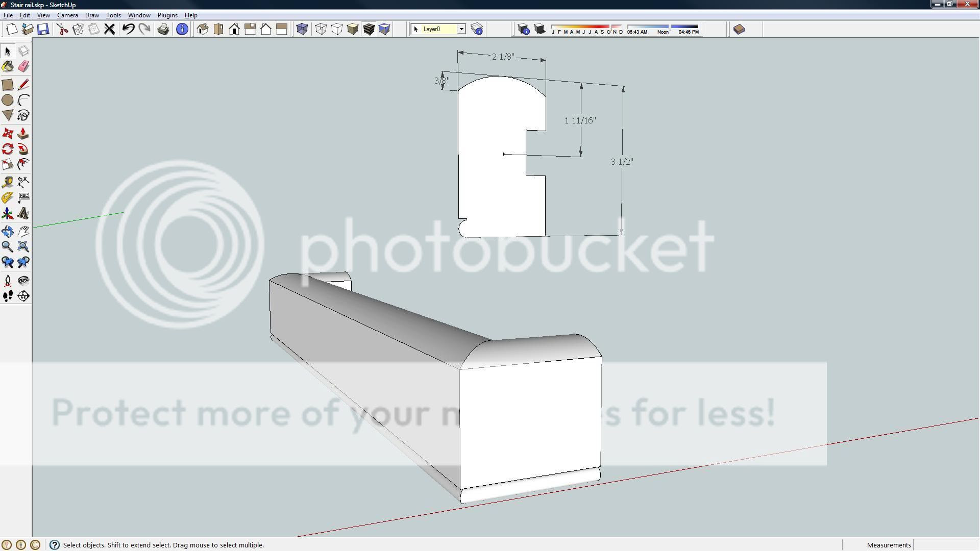Select the ABC Text label tool
Screen dimensions: 980x551
tap(23, 197)
